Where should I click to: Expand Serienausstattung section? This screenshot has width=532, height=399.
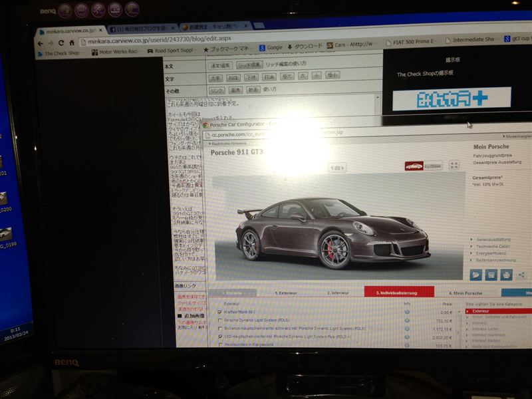pyautogui.click(x=491, y=239)
